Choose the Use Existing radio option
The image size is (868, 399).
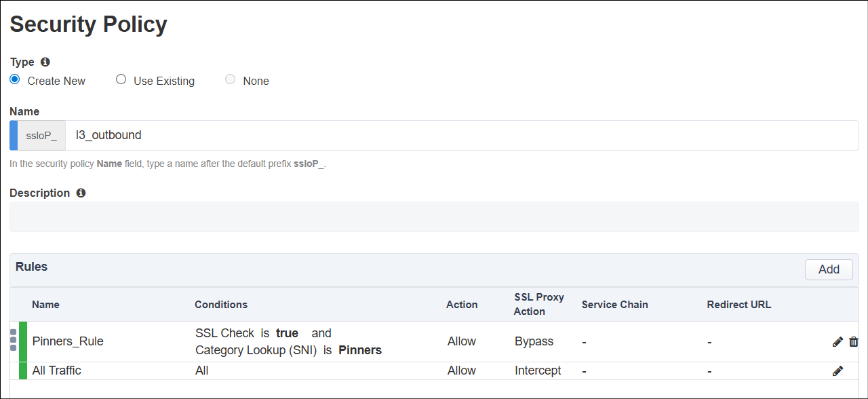121,79
